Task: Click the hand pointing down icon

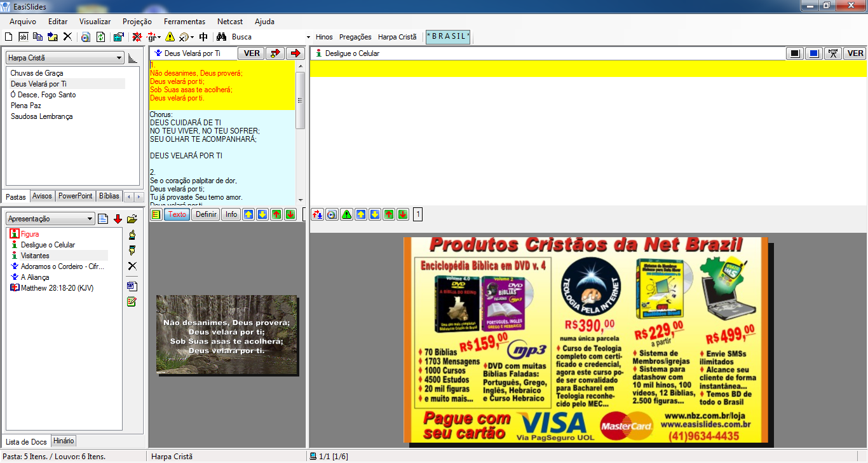Action: pyautogui.click(x=132, y=251)
